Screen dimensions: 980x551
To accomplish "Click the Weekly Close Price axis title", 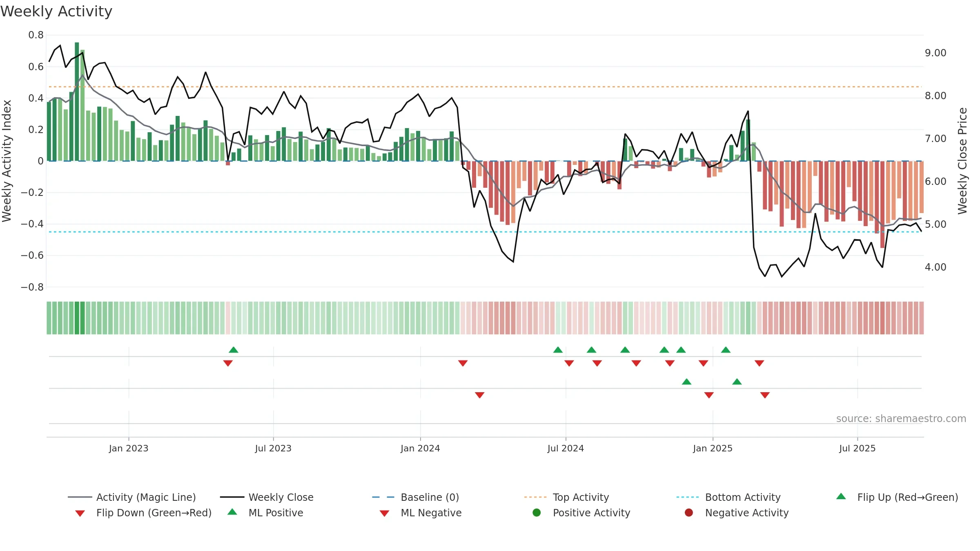I will 962,161.
